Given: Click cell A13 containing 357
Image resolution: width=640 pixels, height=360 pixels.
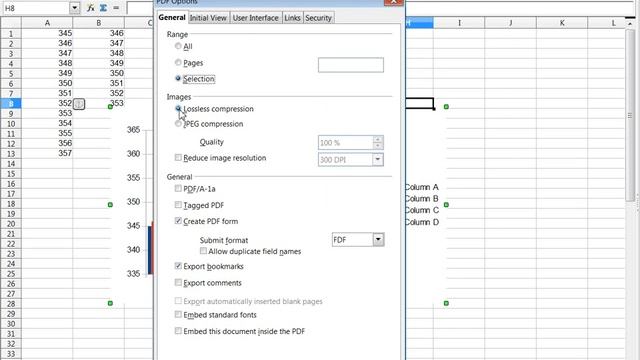Looking at the screenshot, I should pos(47,153).
